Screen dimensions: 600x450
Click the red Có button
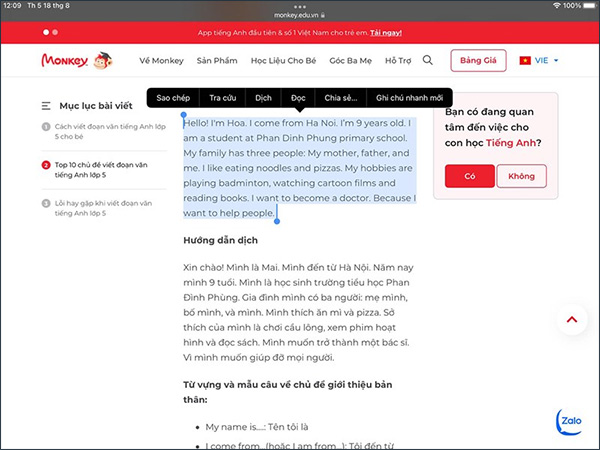[470, 176]
